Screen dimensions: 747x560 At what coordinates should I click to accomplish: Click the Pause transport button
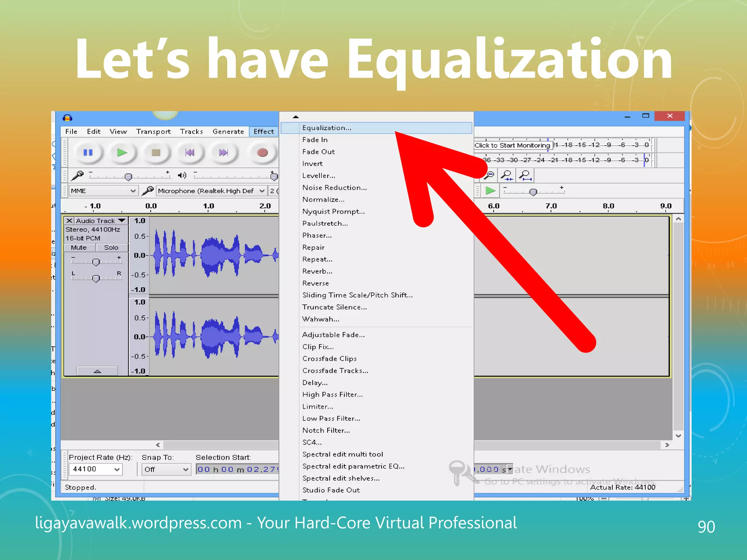88,152
